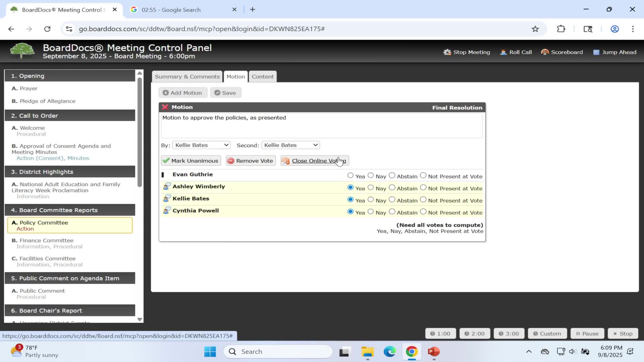
Task: Open Jump Ahead
Action: [614, 52]
